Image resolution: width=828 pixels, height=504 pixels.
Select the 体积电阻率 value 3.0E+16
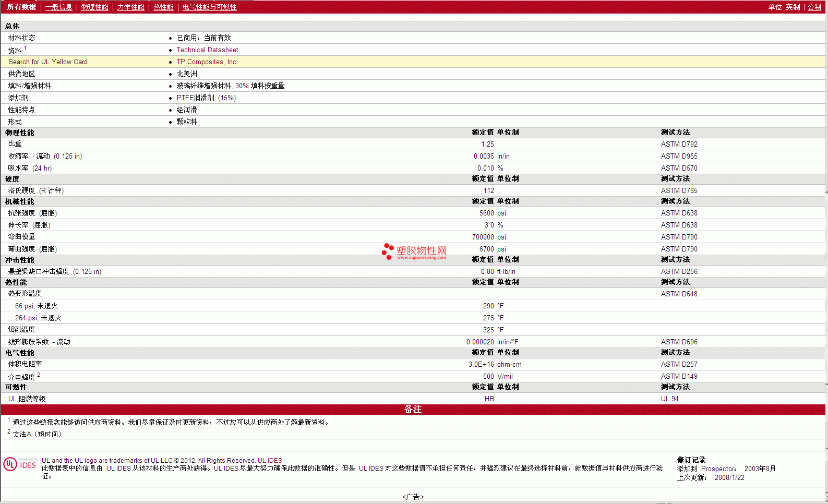click(481, 364)
